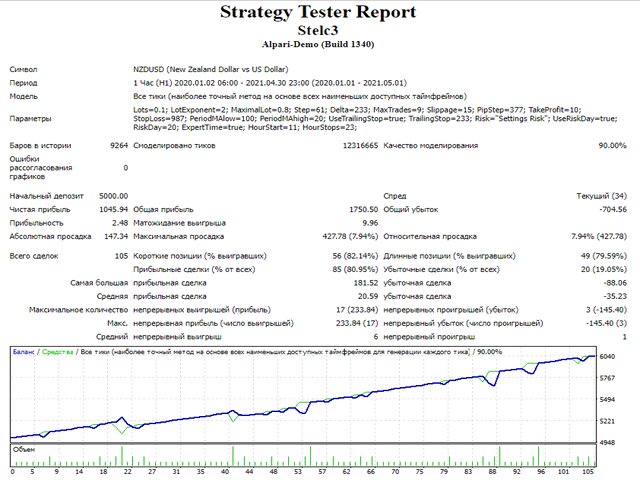Click the Средства legend label in chart

(x=58, y=352)
